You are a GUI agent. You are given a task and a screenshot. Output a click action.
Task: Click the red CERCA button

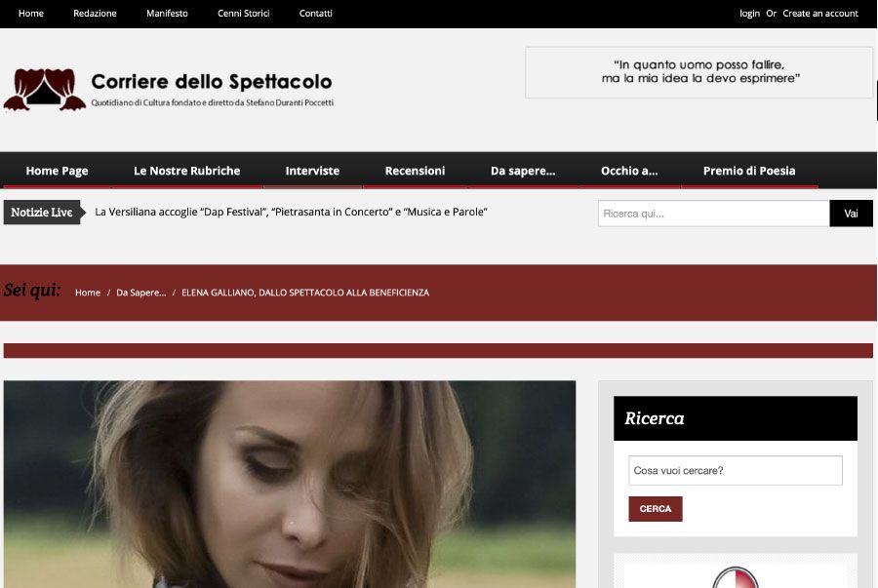(656, 509)
